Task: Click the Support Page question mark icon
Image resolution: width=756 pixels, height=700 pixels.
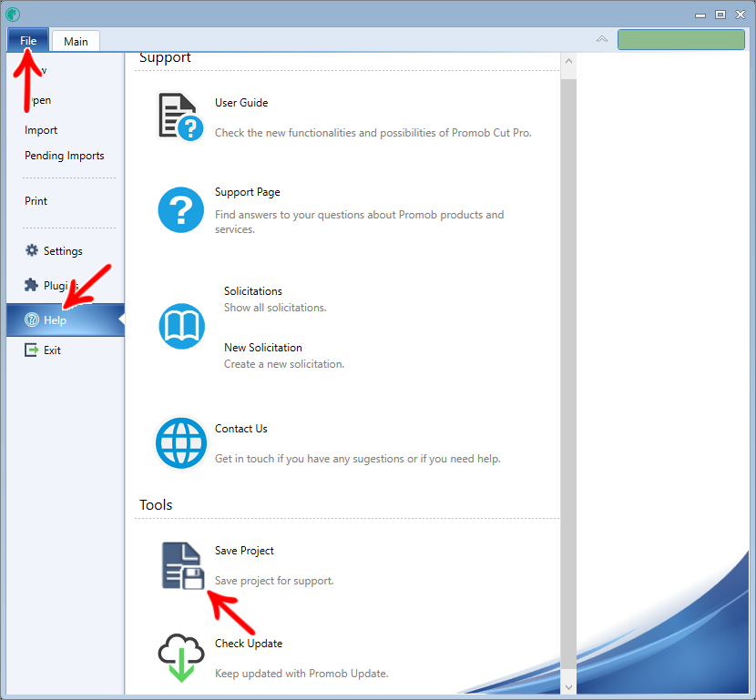Action: click(x=181, y=210)
